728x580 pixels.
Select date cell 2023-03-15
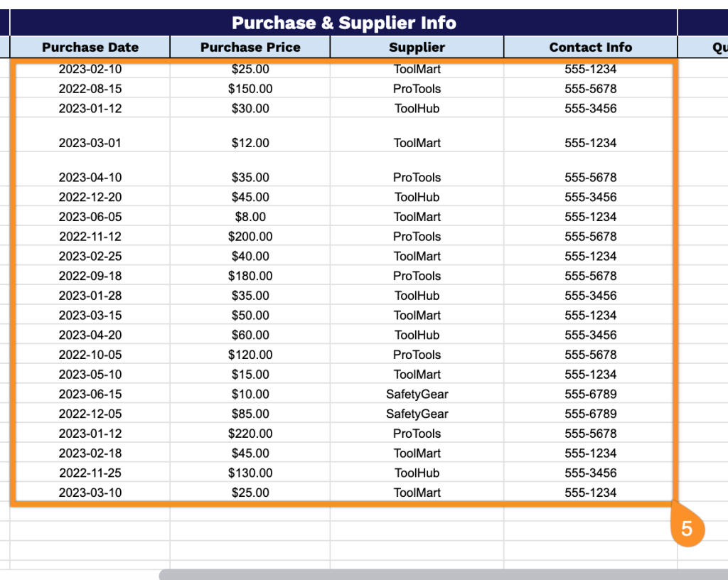(x=90, y=316)
